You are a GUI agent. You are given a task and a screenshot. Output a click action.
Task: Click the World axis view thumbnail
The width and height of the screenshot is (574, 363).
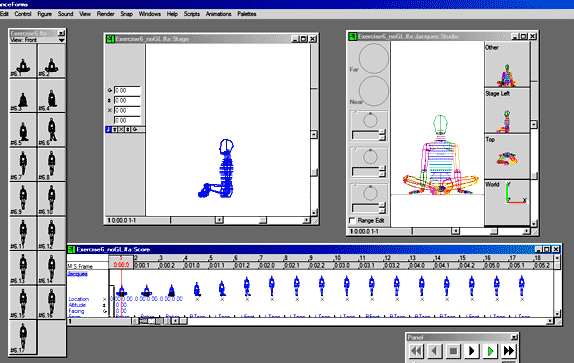pyautogui.click(x=507, y=202)
